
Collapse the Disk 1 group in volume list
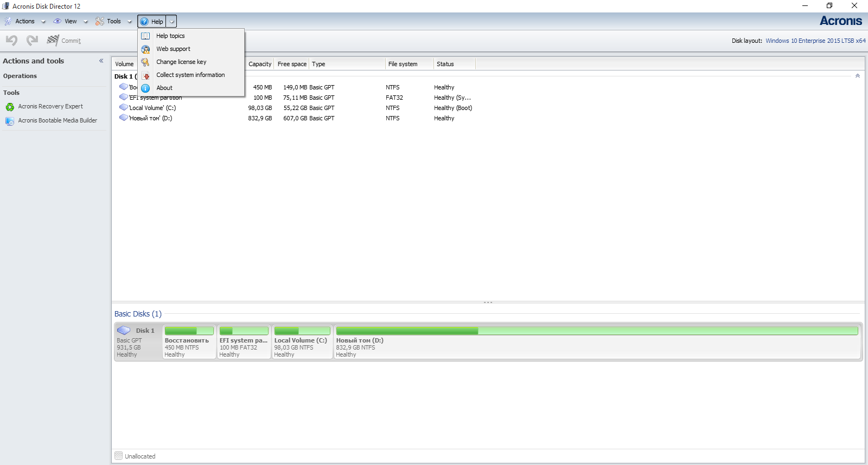click(x=858, y=76)
